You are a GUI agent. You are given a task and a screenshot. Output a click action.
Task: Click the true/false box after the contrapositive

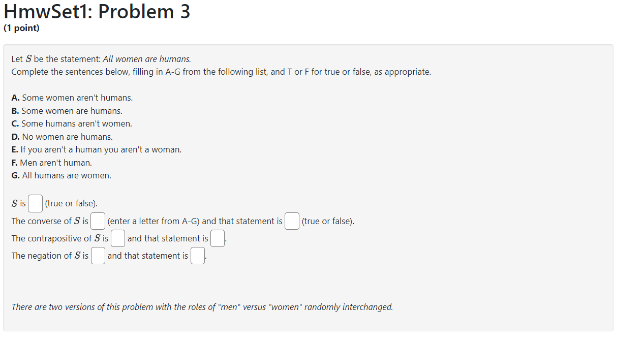(217, 238)
